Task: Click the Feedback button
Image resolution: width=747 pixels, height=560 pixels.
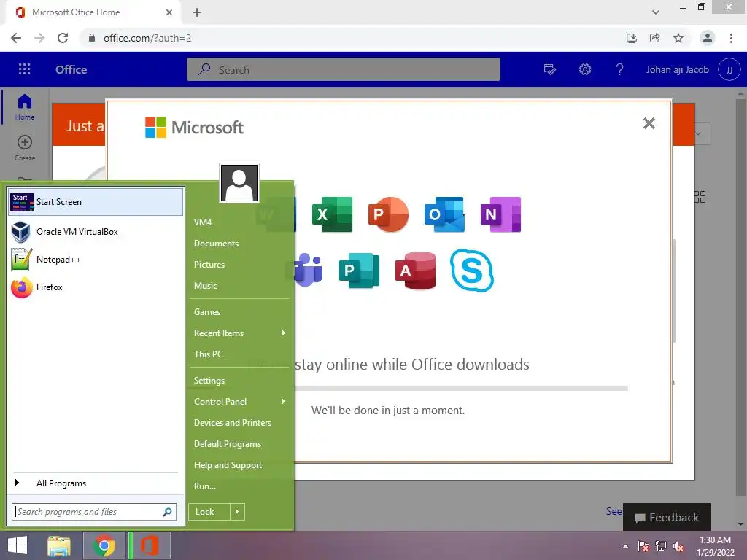Action: [667, 517]
